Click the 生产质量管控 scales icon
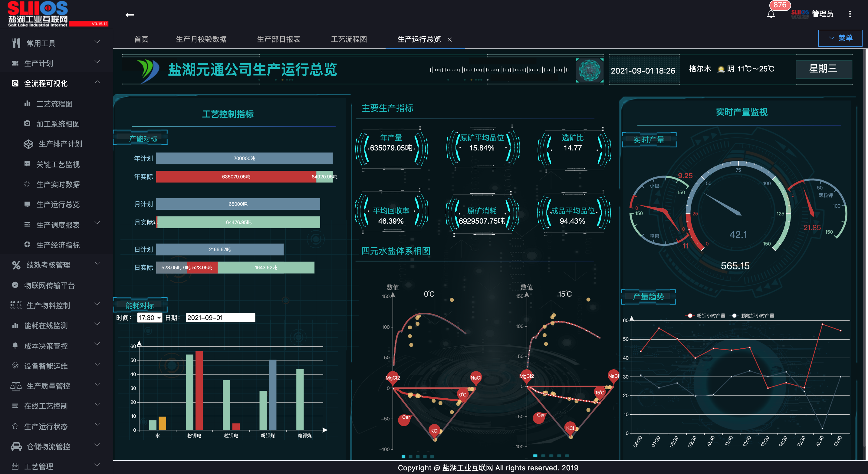The image size is (868, 474). click(16, 386)
